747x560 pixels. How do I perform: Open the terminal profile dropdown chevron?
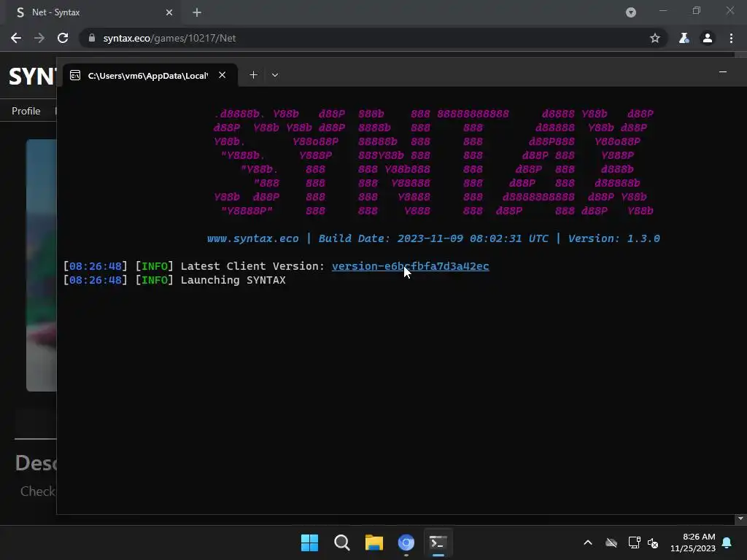click(x=275, y=75)
